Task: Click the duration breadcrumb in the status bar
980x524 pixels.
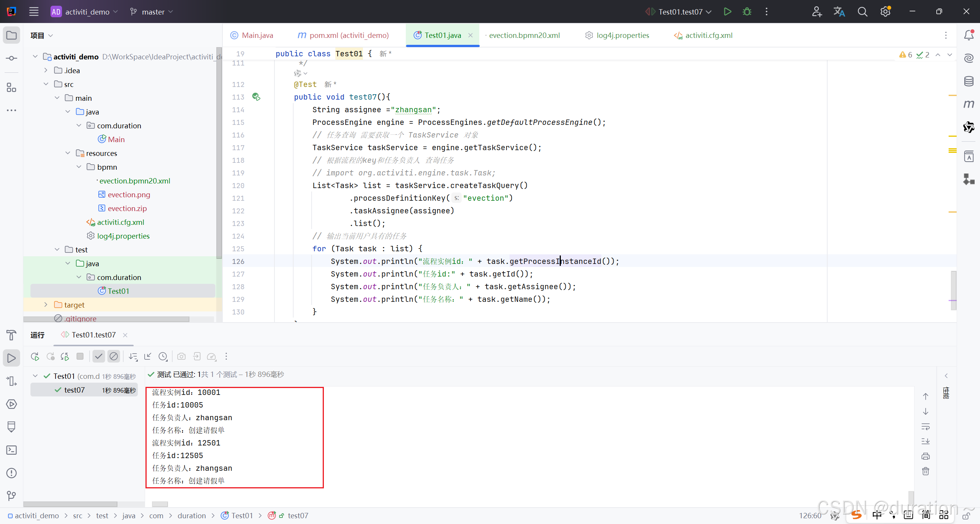Action: 191,516
